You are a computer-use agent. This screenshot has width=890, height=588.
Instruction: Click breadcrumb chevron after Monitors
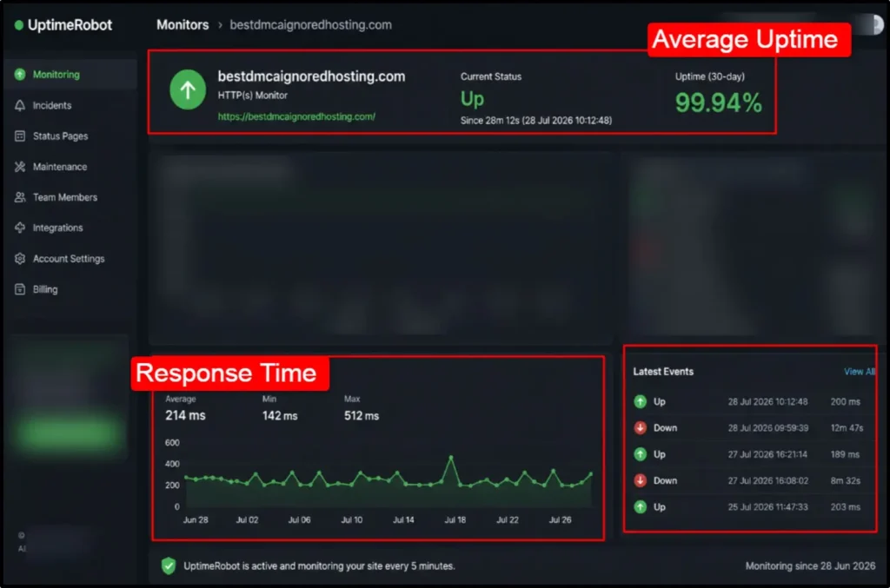pyautogui.click(x=220, y=25)
